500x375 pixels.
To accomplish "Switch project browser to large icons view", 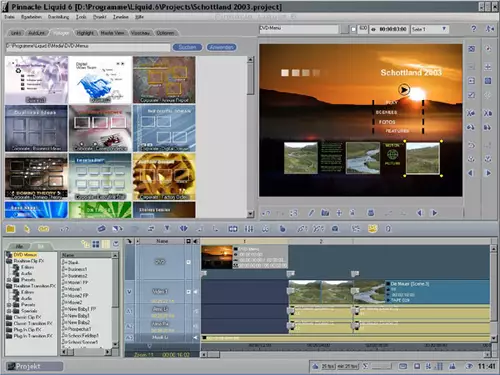I will click(96, 244).
